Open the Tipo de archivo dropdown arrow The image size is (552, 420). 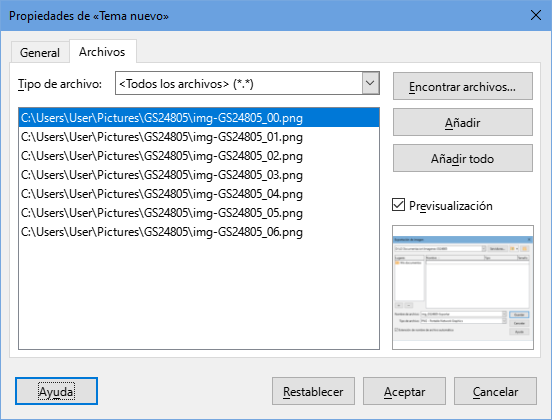pos(370,83)
